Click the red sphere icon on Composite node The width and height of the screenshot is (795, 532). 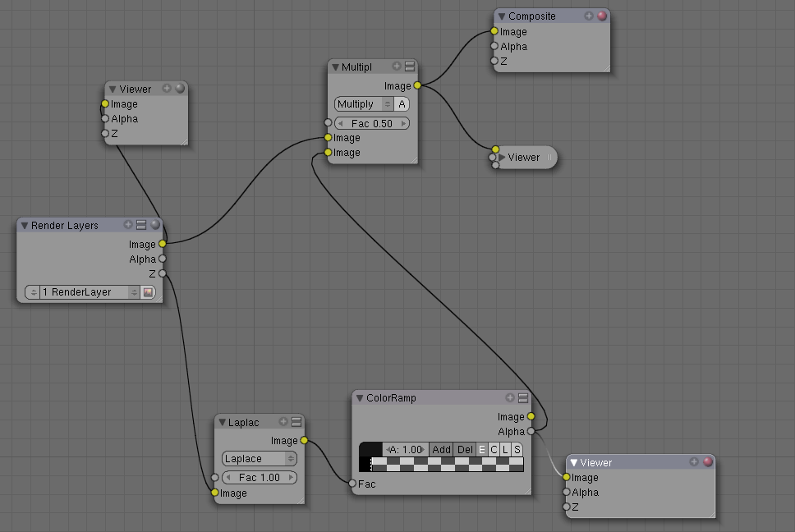602,16
